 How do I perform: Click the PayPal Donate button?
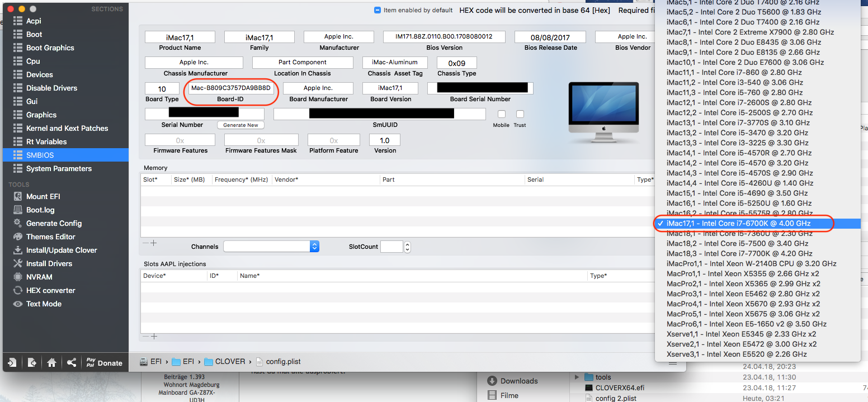click(x=104, y=362)
